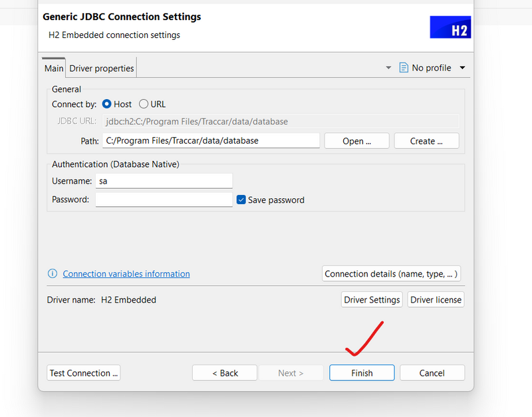Toggle the Save password checkbox
The width and height of the screenshot is (532, 417).
[241, 200]
